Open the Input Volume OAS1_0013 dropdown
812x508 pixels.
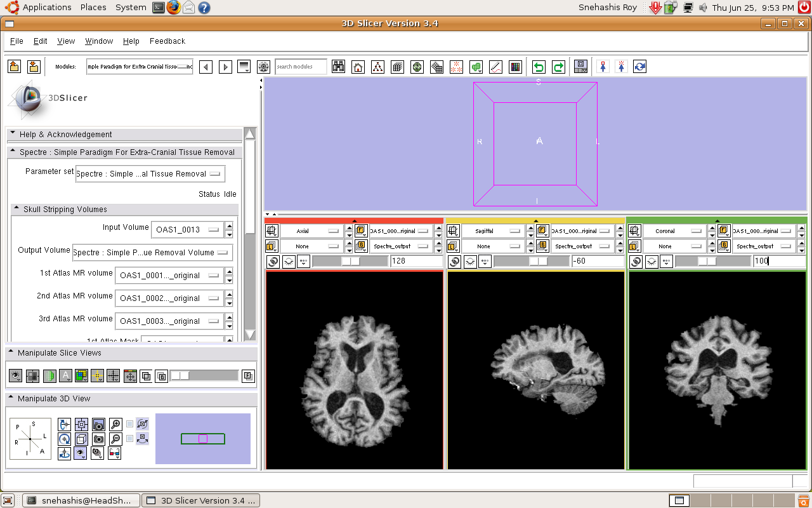coord(187,230)
